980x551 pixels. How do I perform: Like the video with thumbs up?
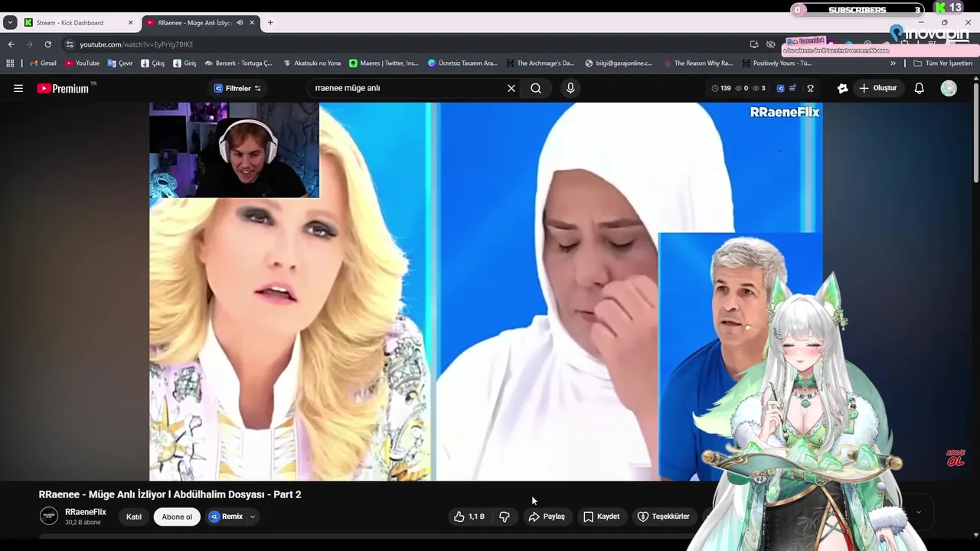coord(469,517)
